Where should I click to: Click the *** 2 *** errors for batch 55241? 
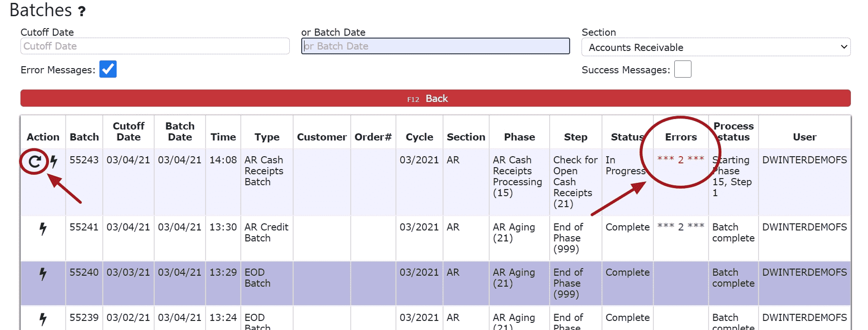click(681, 227)
